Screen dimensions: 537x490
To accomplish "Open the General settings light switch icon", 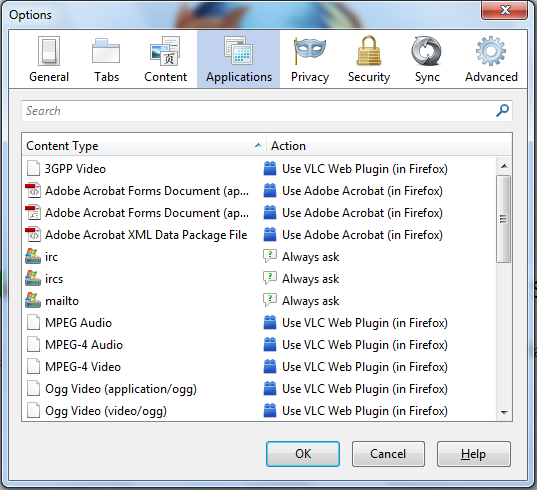I will [49, 51].
